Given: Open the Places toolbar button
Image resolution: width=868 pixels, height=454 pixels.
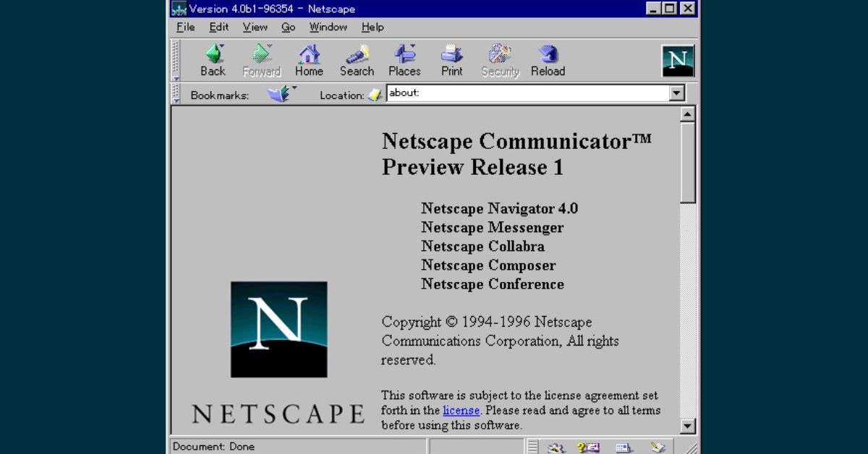Looking at the screenshot, I should click(404, 61).
